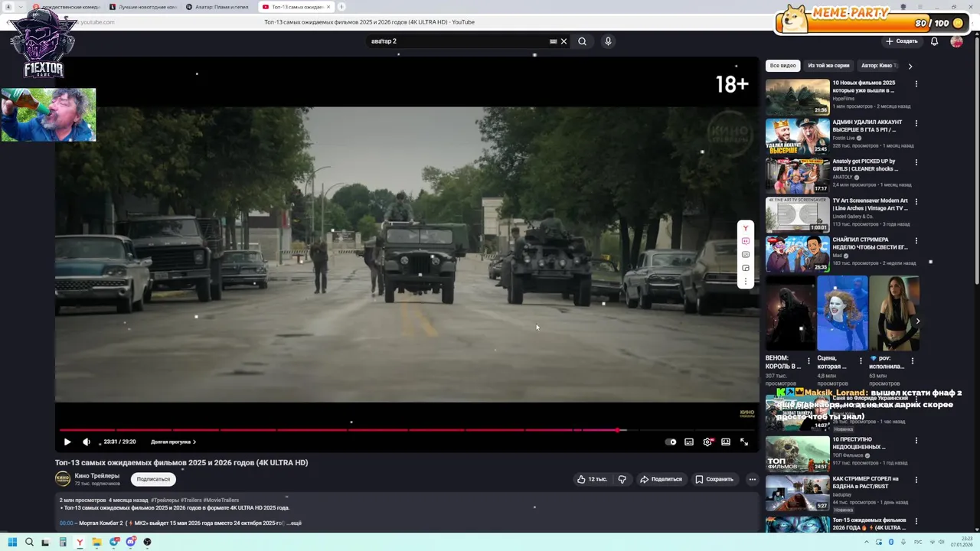Show more filter chips with arrow

tap(910, 66)
